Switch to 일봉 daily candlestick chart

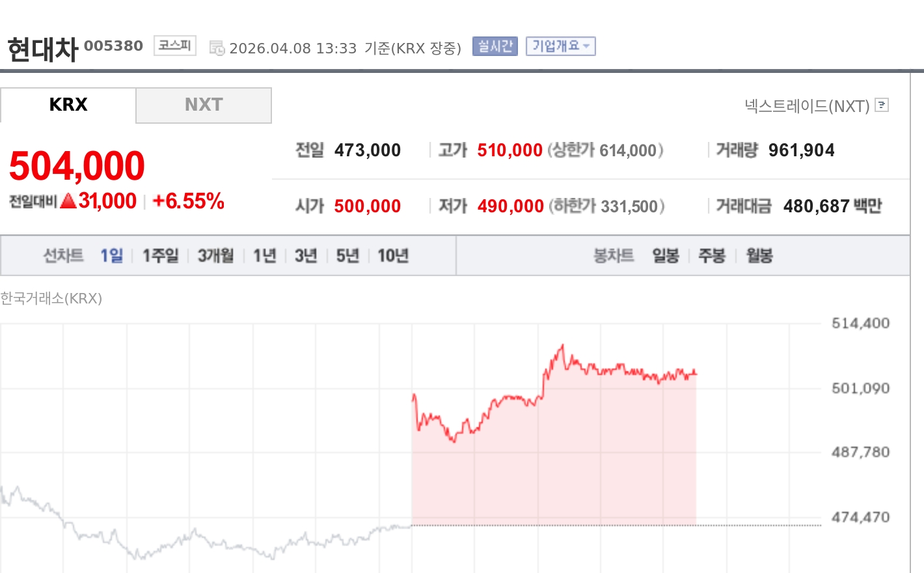click(x=665, y=255)
